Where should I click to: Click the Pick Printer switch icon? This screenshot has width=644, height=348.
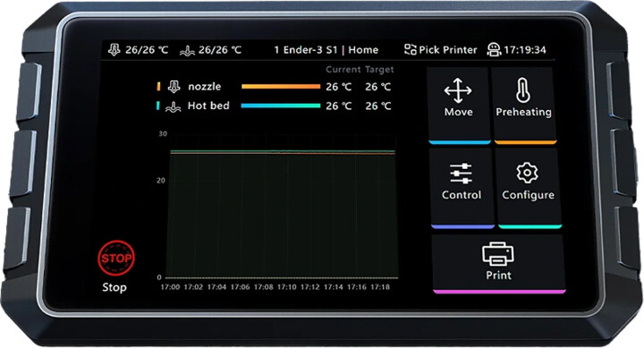pyautogui.click(x=410, y=50)
